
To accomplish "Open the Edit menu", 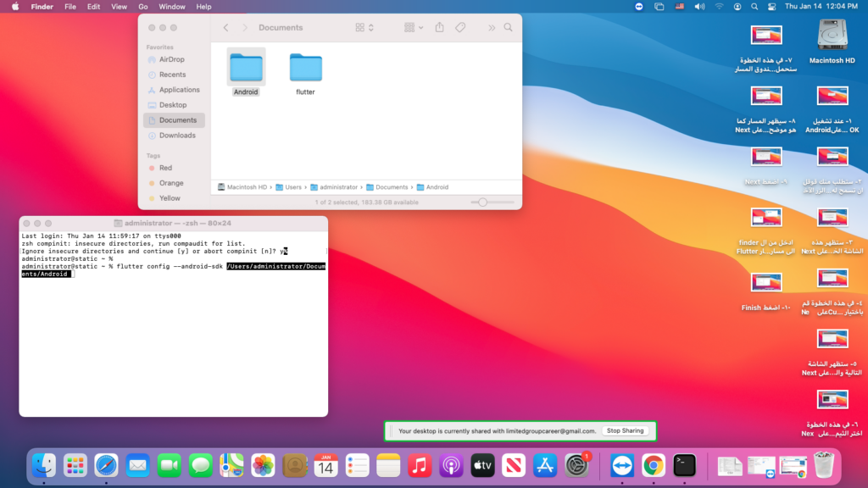I will tap(93, 7).
